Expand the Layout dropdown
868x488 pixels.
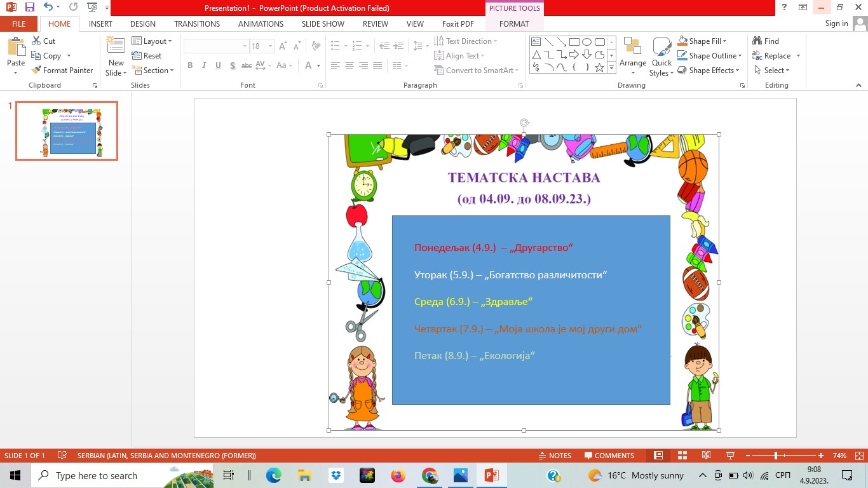click(x=152, y=41)
